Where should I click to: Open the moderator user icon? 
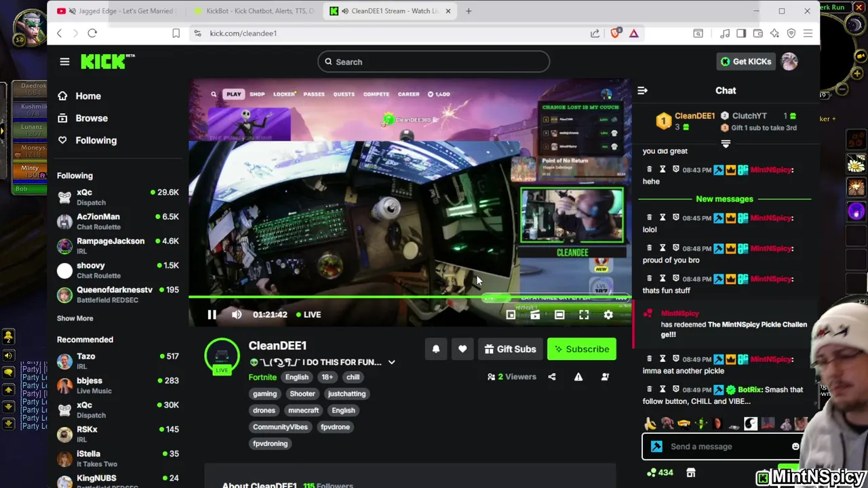tap(605, 377)
